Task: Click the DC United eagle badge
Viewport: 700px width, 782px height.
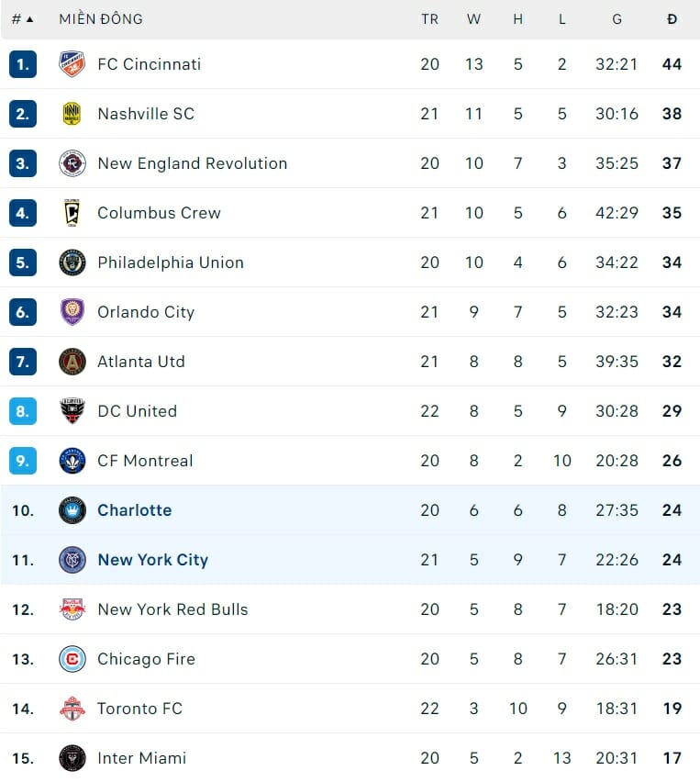Action: [x=72, y=411]
